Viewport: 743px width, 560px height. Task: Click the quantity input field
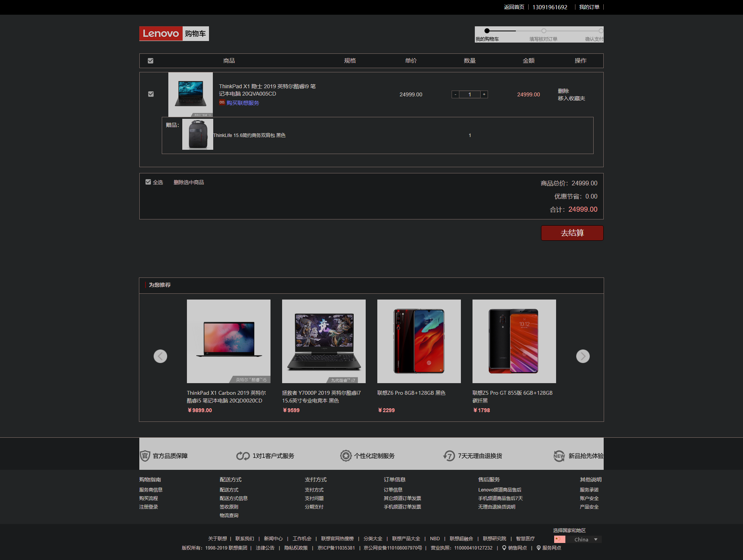coord(470,94)
